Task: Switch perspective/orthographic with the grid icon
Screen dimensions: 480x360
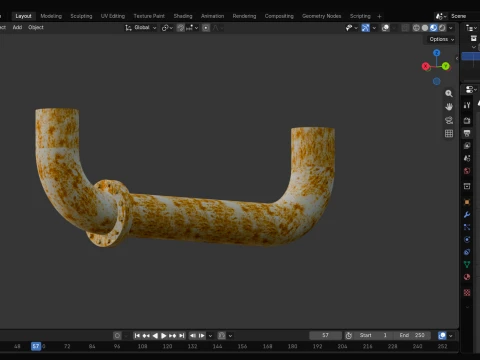Action: pyautogui.click(x=449, y=133)
